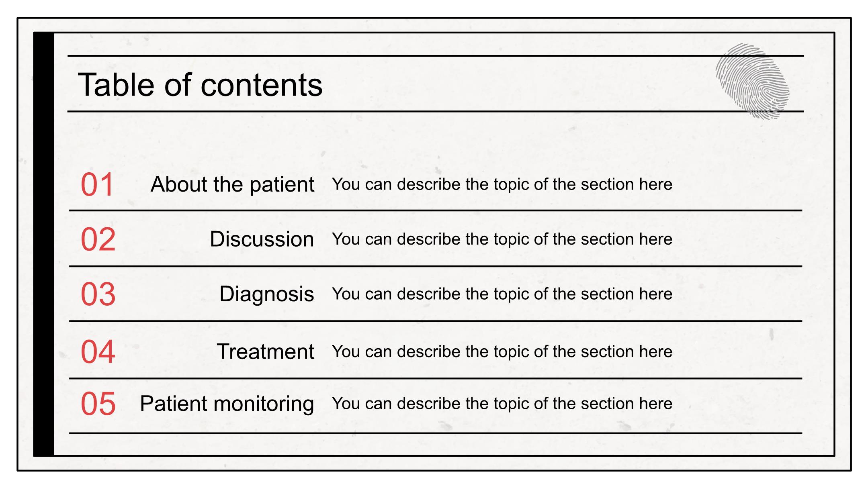Click the red number 04
This screenshot has width=868, height=488.
coord(98,352)
